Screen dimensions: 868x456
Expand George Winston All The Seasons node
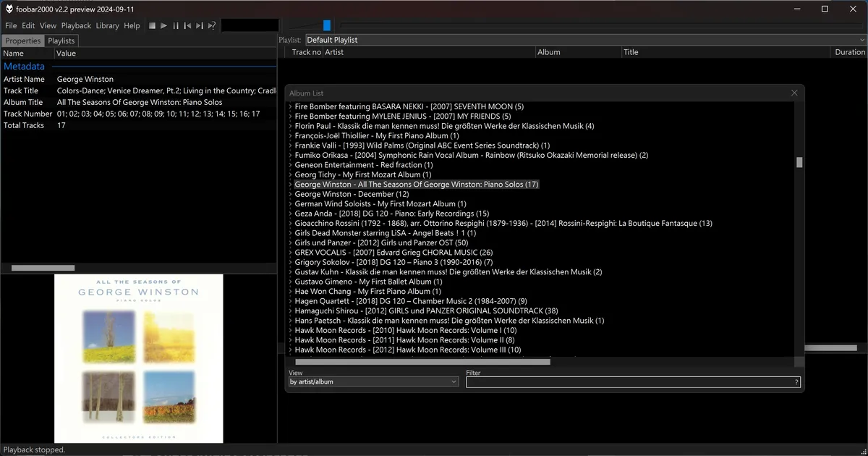pyautogui.click(x=291, y=185)
